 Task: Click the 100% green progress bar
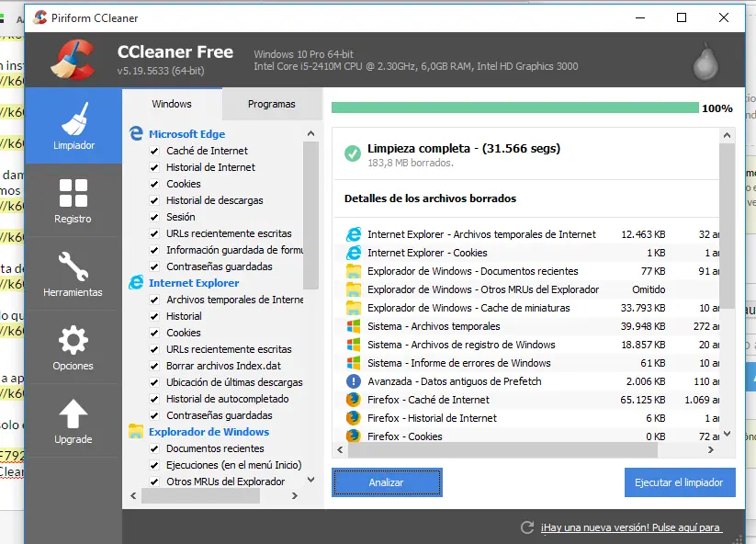tap(515, 108)
